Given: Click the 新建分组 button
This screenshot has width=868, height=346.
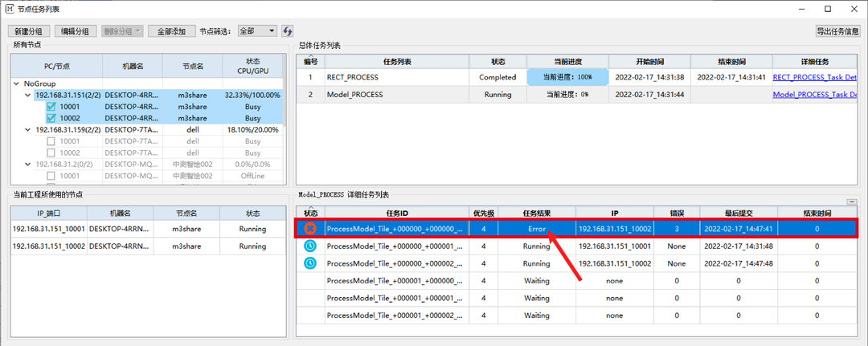Looking at the screenshot, I should click(x=29, y=31).
